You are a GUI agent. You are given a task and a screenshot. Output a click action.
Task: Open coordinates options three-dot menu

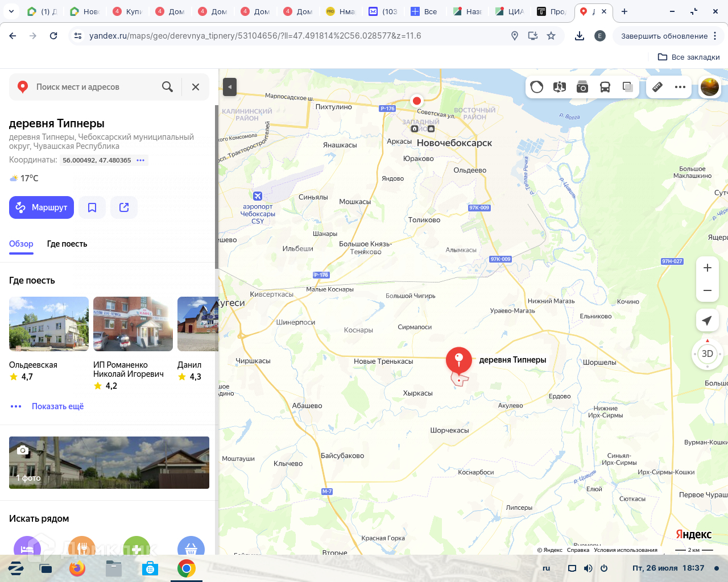point(140,160)
